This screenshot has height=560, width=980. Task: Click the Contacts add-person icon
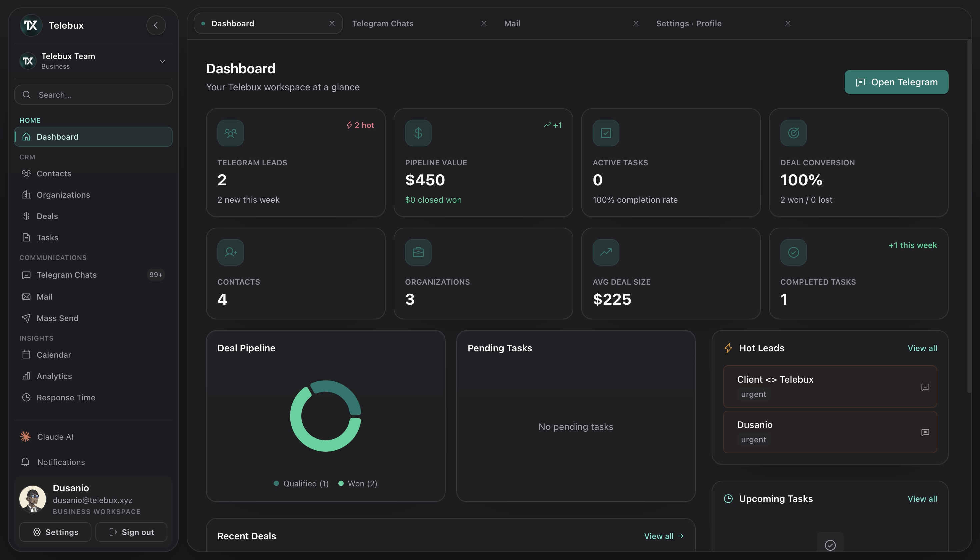pyautogui.click(x=231, y=252)
